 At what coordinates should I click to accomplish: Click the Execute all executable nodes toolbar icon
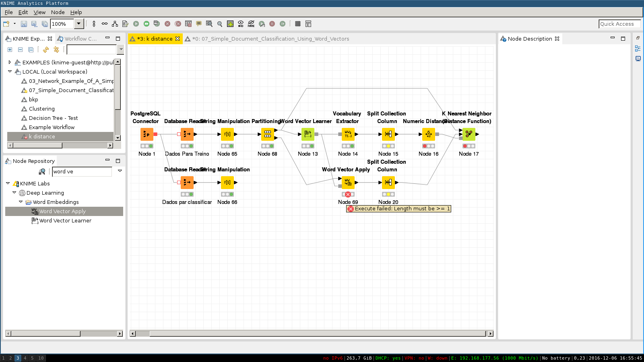click(x=147, y=24)
